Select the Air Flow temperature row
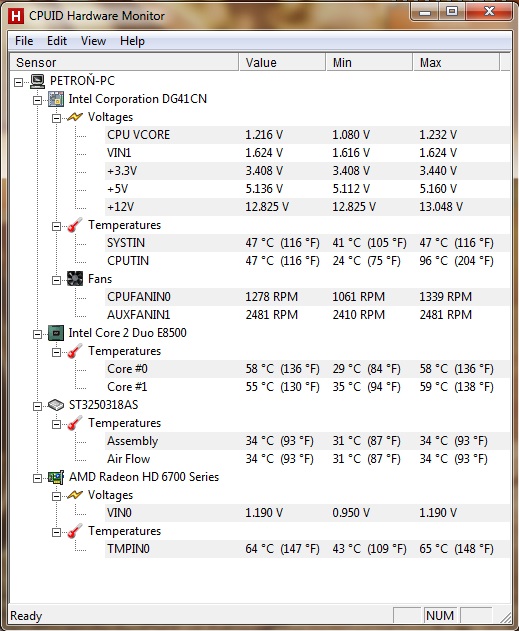This screenshot has height=631, width=519. click(307, 459)
